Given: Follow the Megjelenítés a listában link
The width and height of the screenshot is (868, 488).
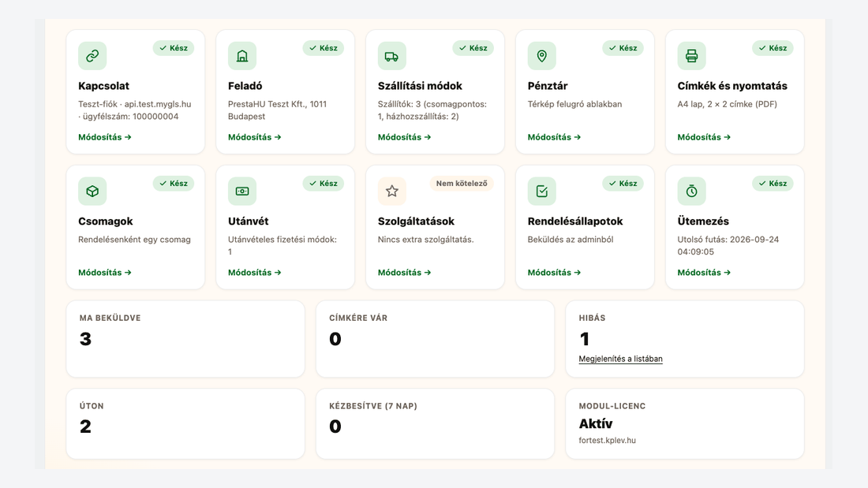Looking at the screenshot, I should [x=620, y=359].
